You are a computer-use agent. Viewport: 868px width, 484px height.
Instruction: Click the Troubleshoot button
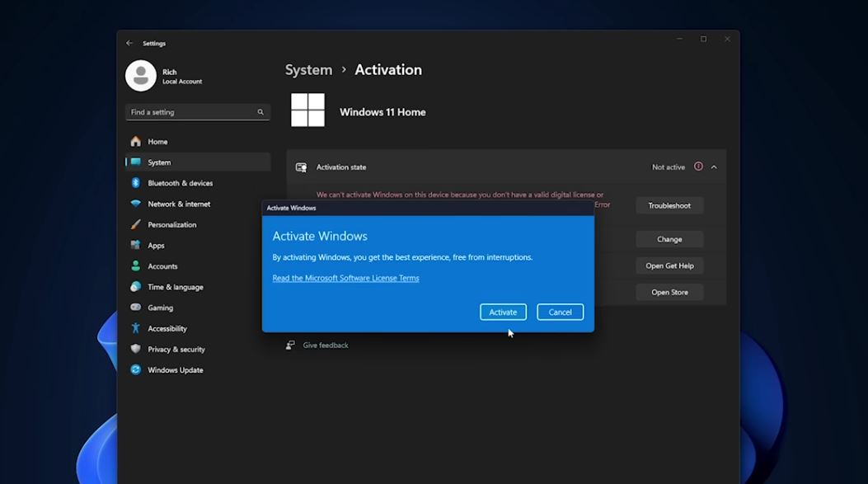[x=669, y=204]
